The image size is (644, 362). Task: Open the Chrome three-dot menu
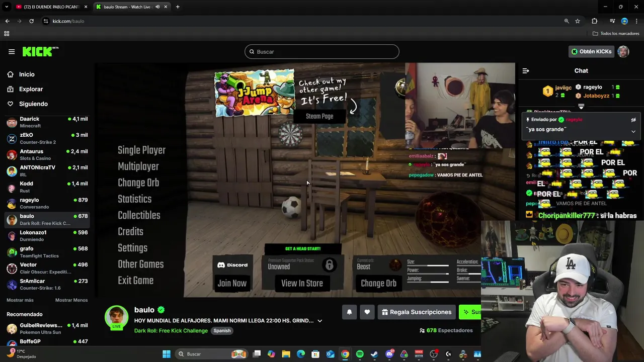click(x=637, y=21)
